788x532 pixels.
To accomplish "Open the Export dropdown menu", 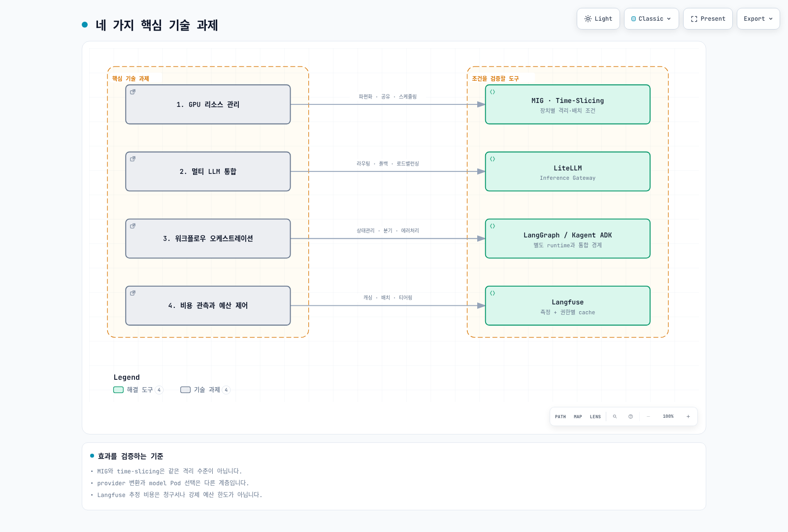I will tap(758, 19).
